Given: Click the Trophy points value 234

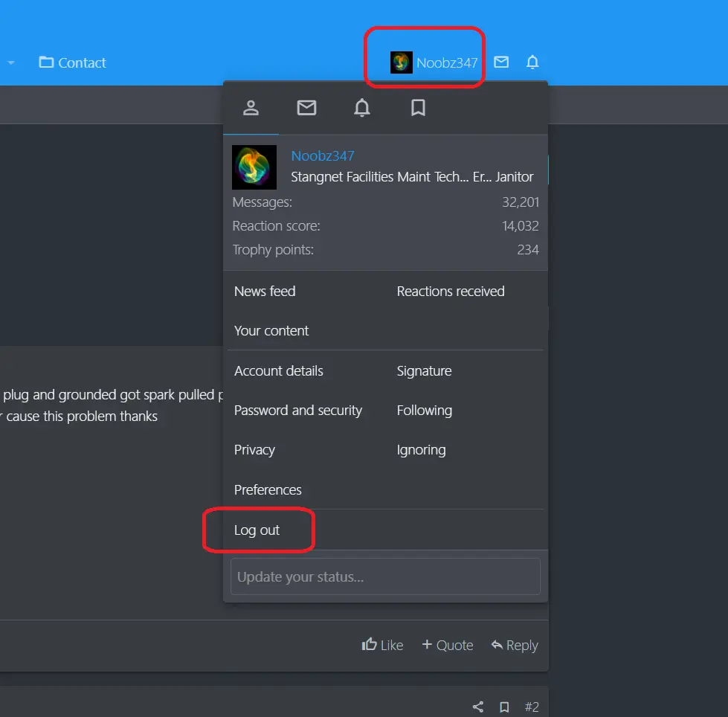Looking at the screenshot, I should (528, 250).
